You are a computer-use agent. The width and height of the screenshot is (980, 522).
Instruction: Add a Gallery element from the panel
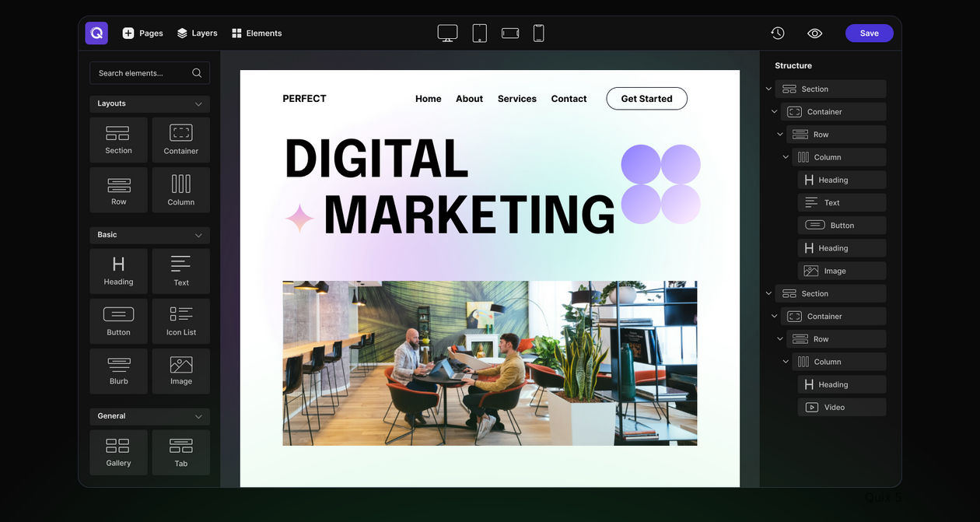(x=118, y=452)
